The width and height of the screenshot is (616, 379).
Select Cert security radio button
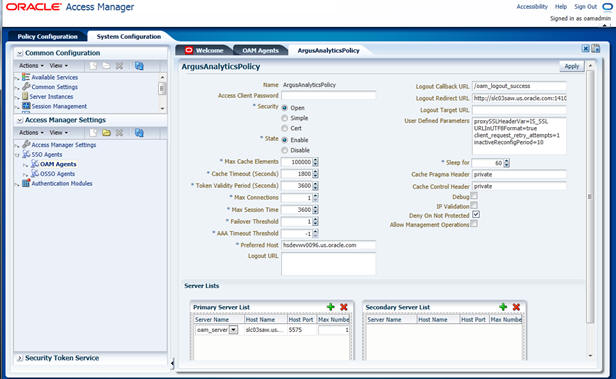click(284, 128)
